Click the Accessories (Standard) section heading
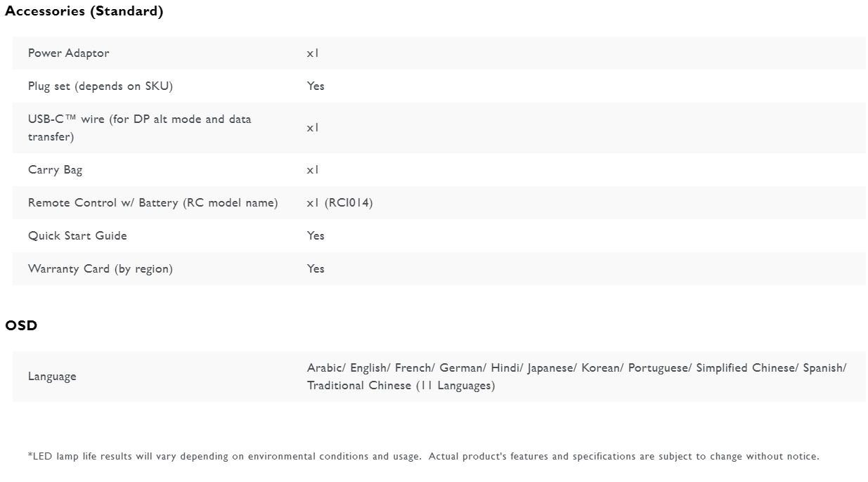This screenshot has width=868, height=482. click(84, 11)
